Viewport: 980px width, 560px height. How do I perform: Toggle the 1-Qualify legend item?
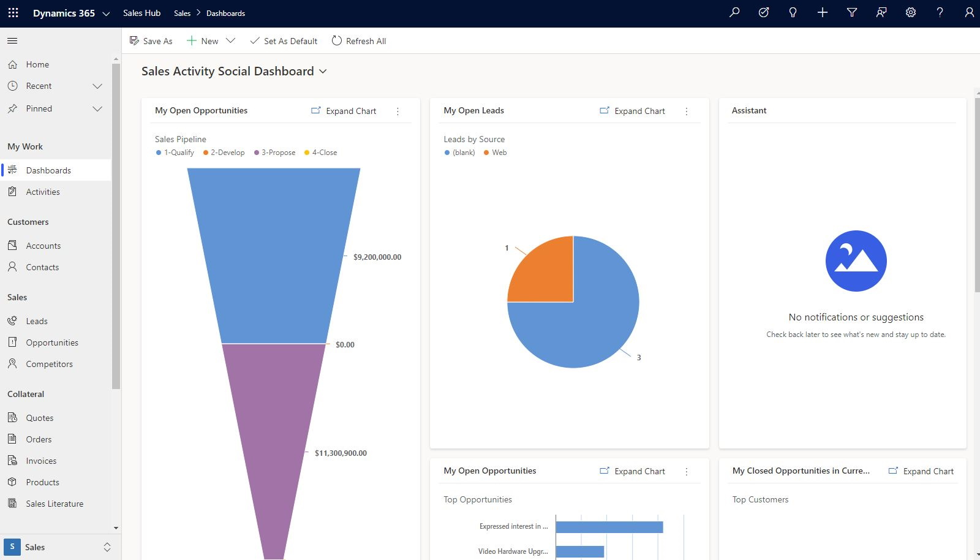(175, 153)
